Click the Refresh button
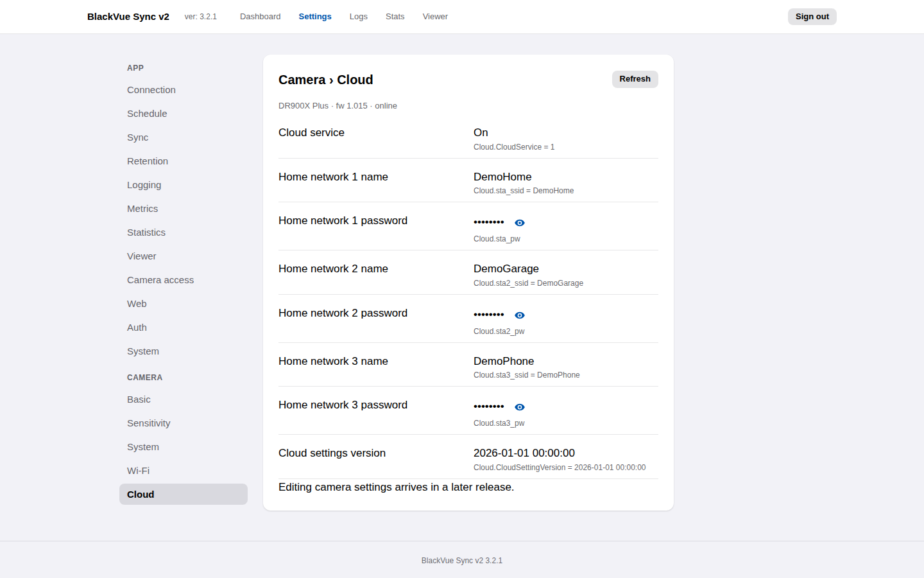924x578 pixels. 635,79
